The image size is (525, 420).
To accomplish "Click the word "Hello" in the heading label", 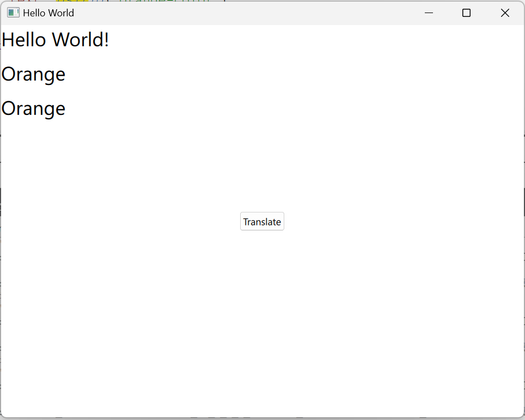I will coord(24,40).
